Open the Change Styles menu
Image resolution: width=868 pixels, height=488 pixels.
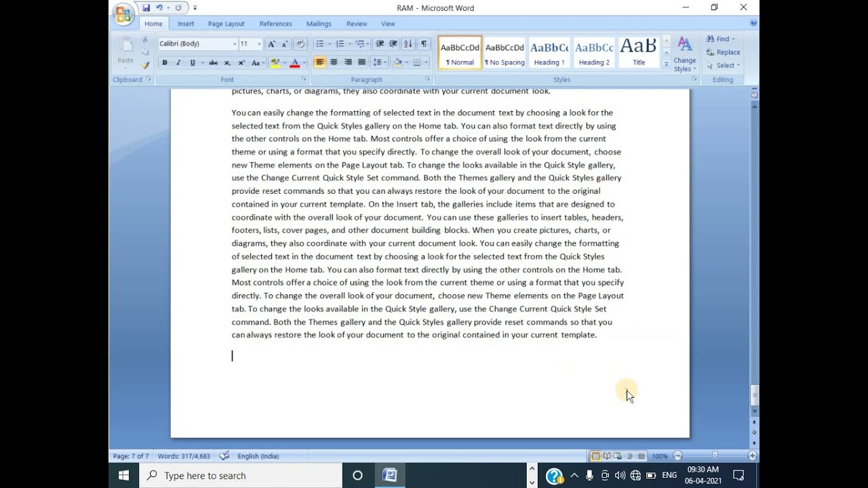coord(685,54)
